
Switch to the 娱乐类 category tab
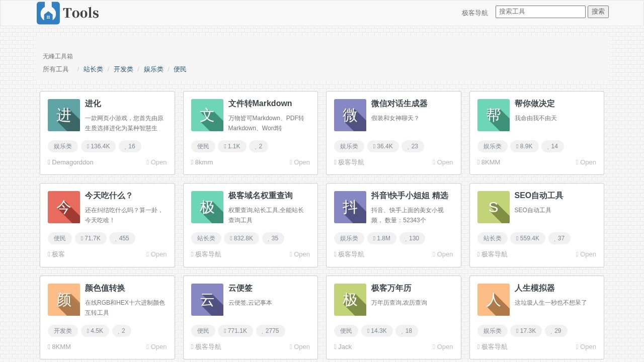pyautogui.click(x=153, y=69)
